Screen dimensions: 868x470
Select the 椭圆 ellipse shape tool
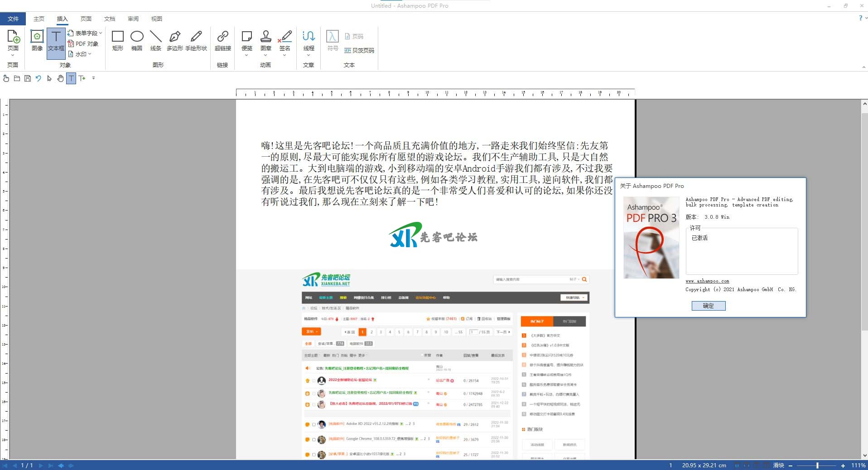tap(137, 40)
